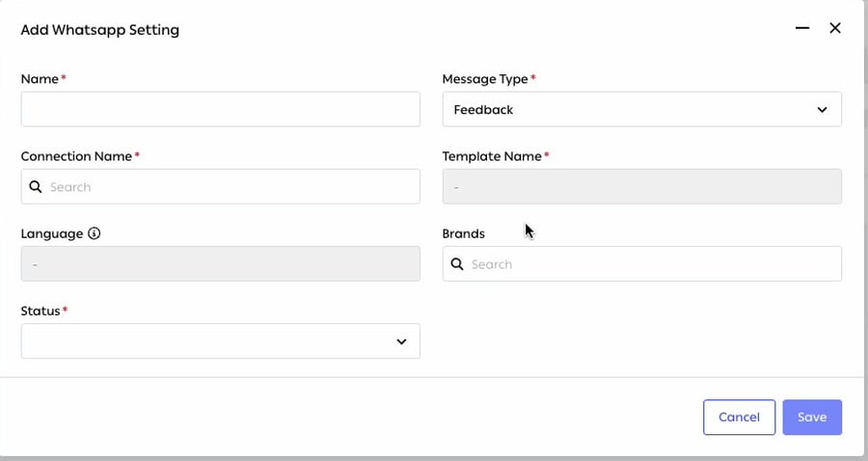Open the Feedback message type dropdown

tap(642, 109)
